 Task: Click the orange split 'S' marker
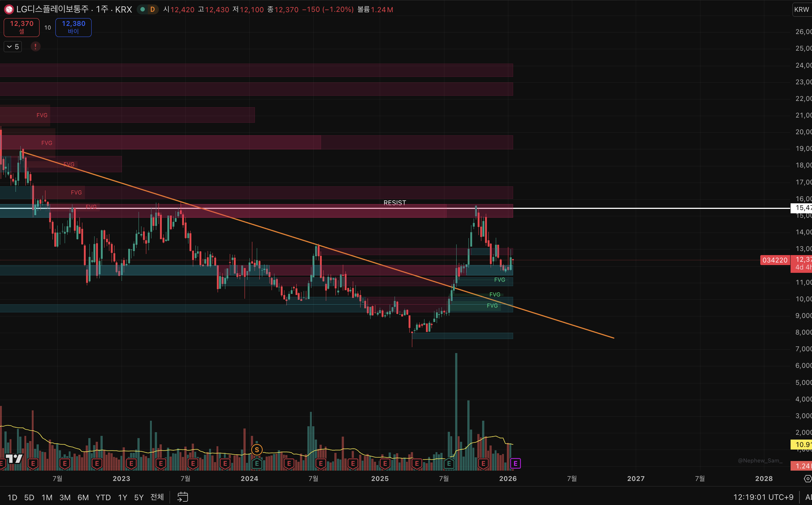click(x=257, y=450)
